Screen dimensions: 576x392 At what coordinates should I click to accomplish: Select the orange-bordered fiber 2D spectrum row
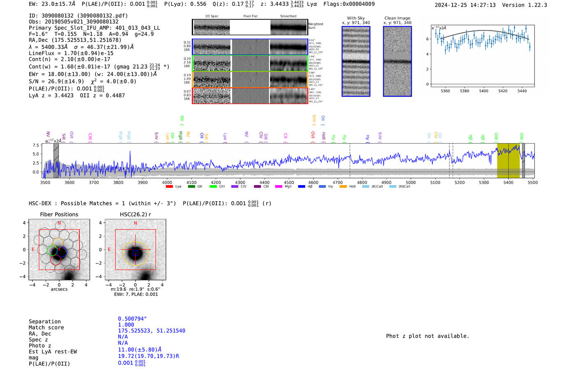pyautogui.click(x=250, y=79)
